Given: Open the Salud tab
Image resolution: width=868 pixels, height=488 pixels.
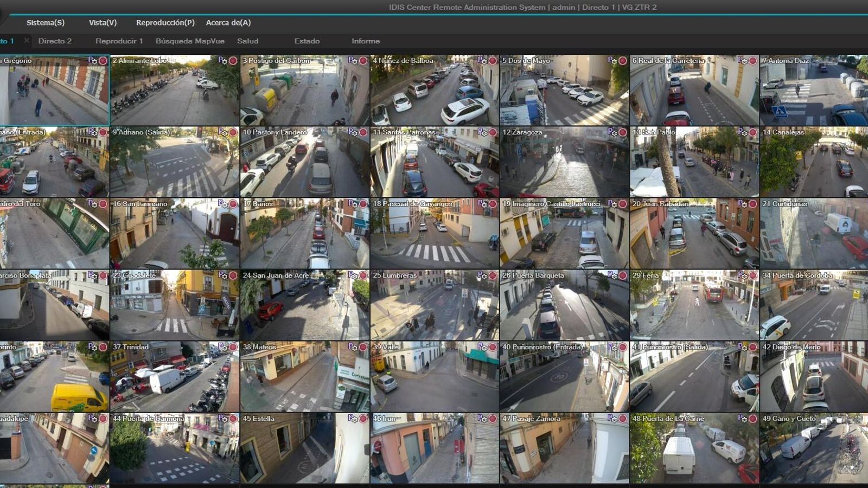Looking at the screenshot, I should coord(247,41).
